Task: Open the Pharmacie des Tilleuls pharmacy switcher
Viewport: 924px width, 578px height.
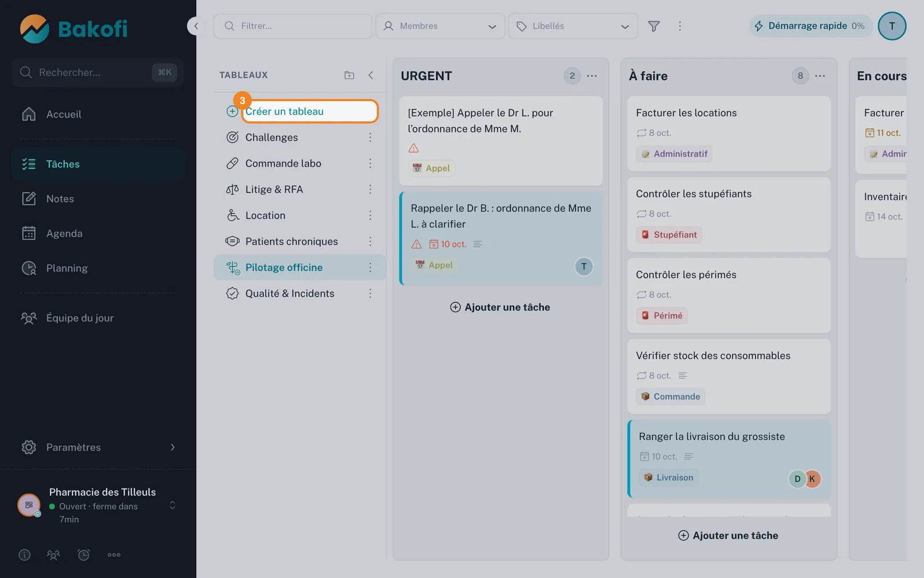Action: tap(98, 505)
